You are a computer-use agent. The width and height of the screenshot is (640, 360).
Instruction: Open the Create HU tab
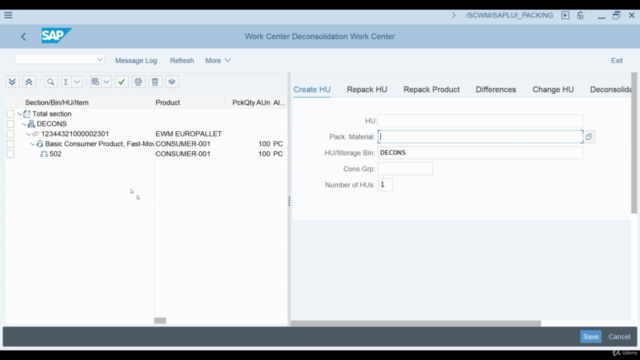click(x=312, y=89)
